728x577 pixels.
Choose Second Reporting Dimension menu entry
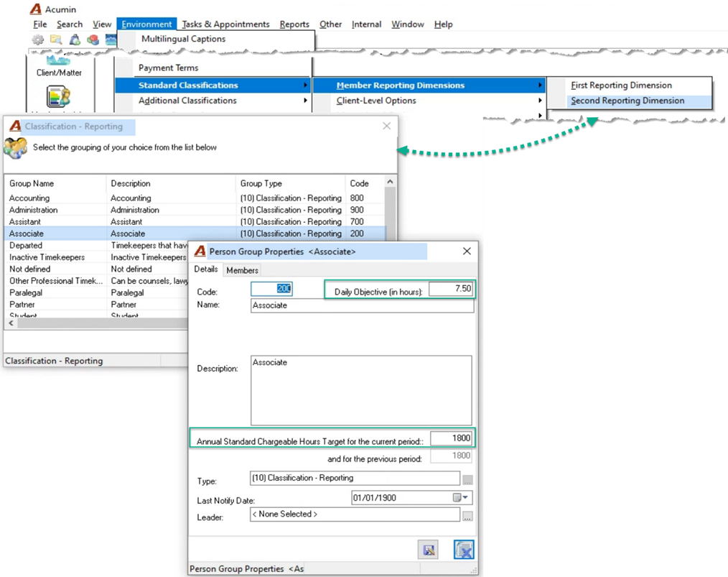click(x=639, y=101)
